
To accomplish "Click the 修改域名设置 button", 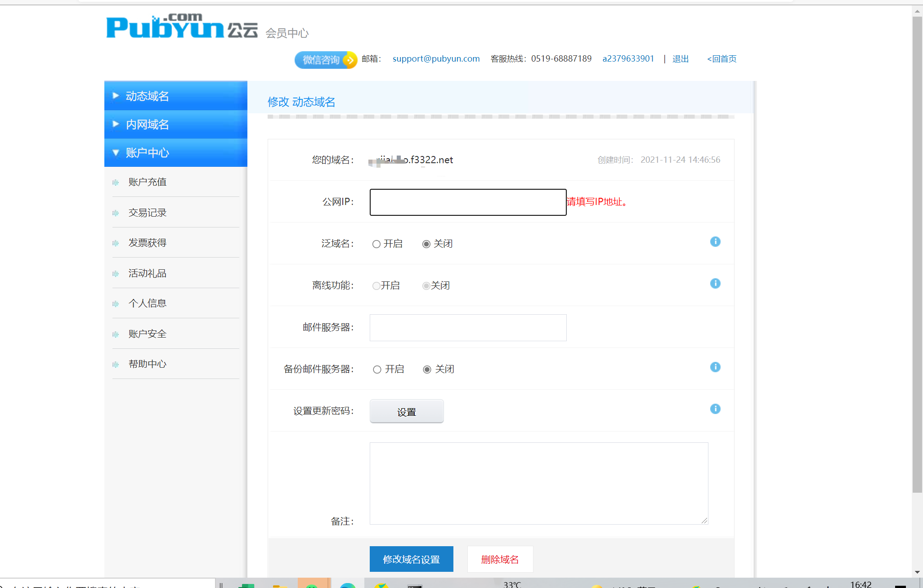I will coord(411,559).
